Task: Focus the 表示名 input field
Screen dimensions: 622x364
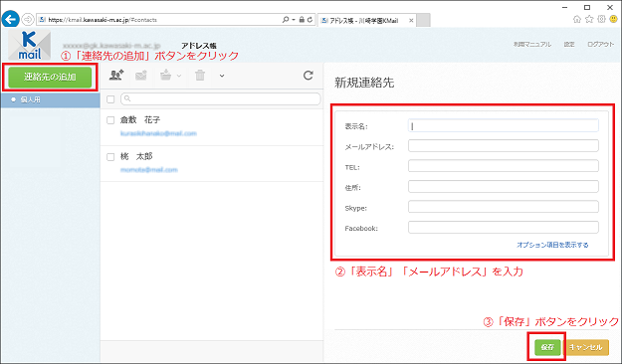Action: click(x=504, y=125)
